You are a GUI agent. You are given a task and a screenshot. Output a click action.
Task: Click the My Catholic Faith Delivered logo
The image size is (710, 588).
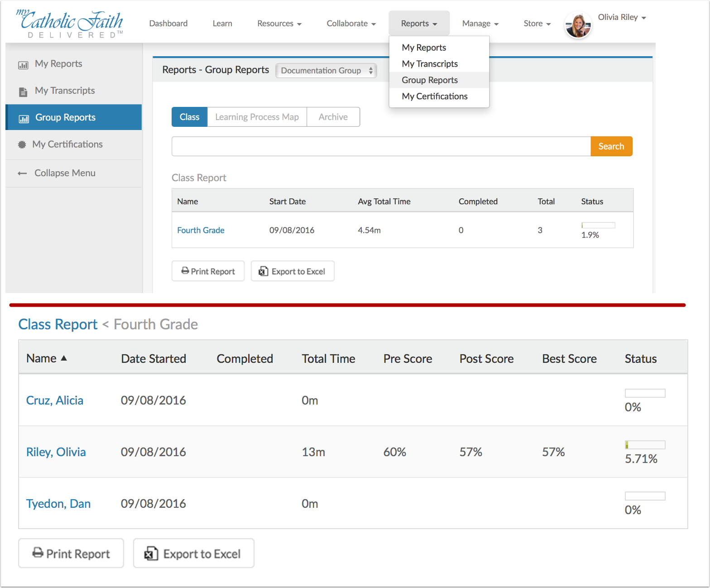[x=70, y=24]
